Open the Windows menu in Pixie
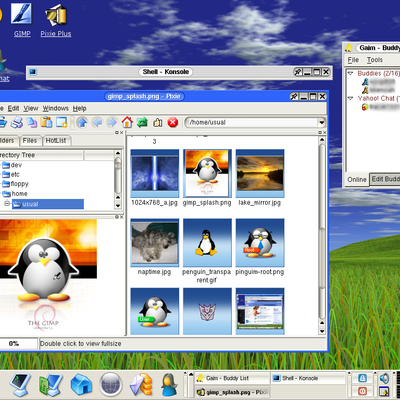The width and height of the screenshot is (400, 400). pyautogui.click(x=55, y=108)
